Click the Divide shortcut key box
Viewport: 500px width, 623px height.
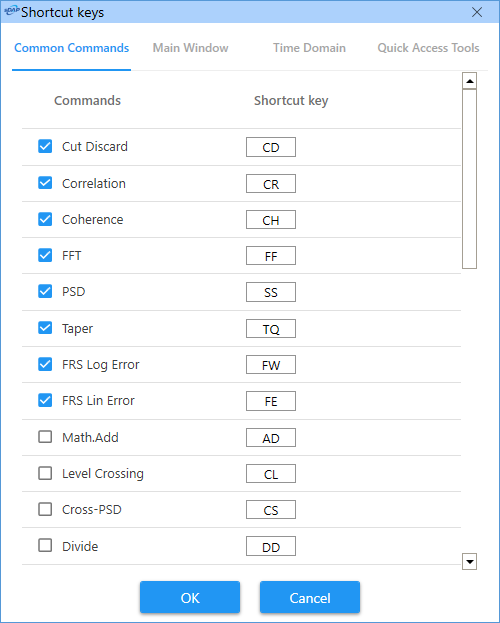[271, 546]
